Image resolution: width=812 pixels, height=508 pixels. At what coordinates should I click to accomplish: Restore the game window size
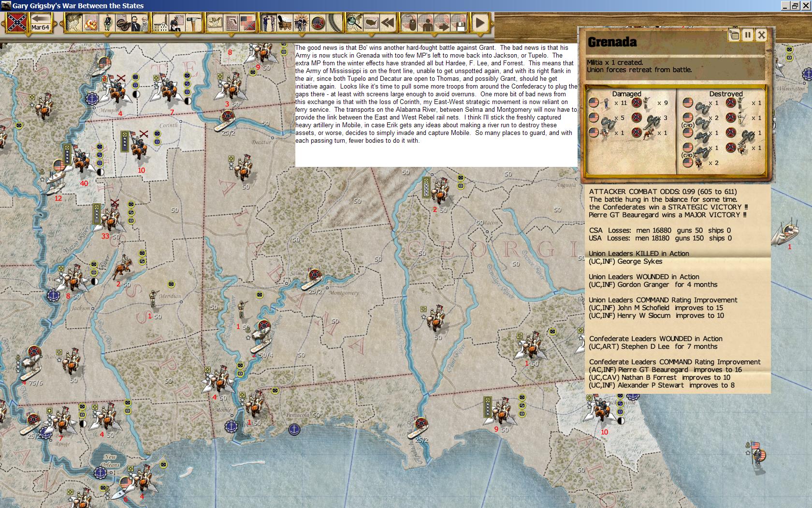[795, 6]
